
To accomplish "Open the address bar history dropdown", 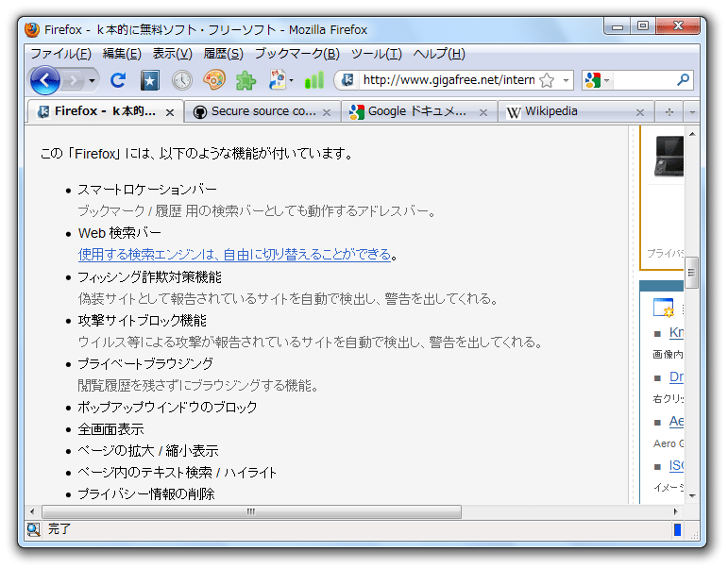I will 566,81.
